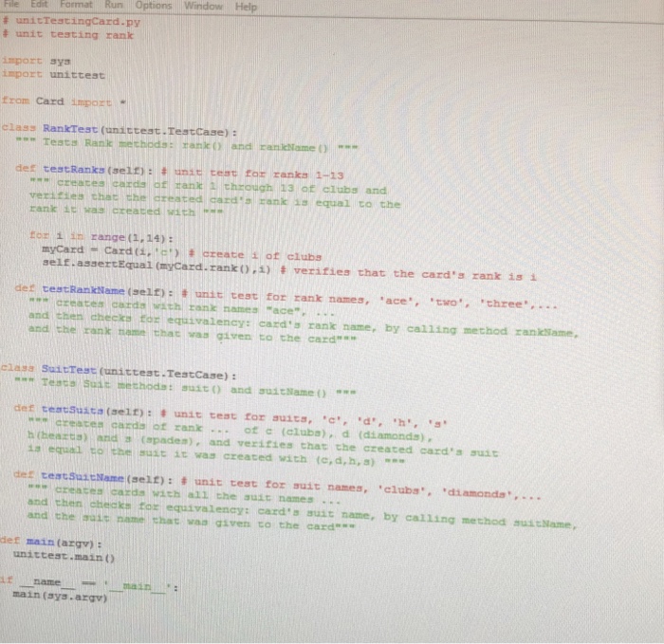Click docstring line 'rank it was created with'
The image size is (664, 644).
point(126,210)
